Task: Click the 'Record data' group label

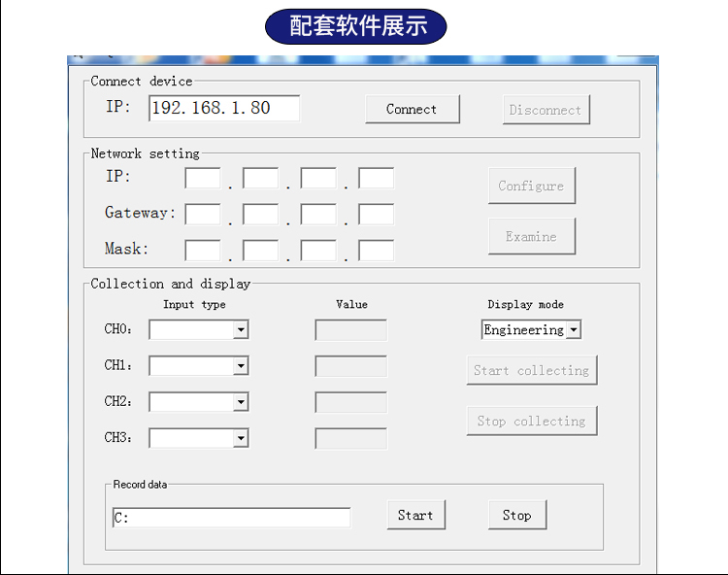Action: pyautogui.click(x=140, y=485)
